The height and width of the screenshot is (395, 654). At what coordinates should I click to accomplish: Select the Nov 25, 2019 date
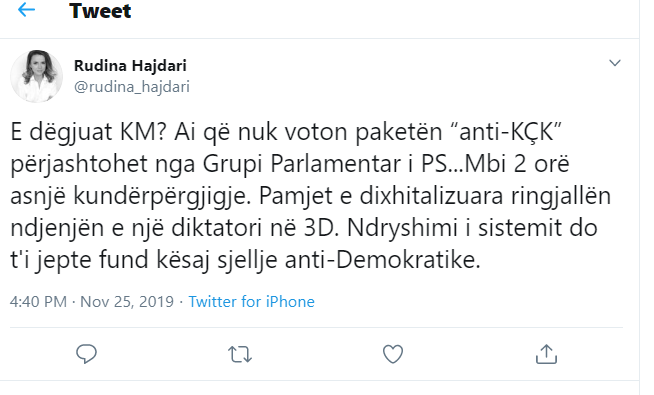[127, 302]
